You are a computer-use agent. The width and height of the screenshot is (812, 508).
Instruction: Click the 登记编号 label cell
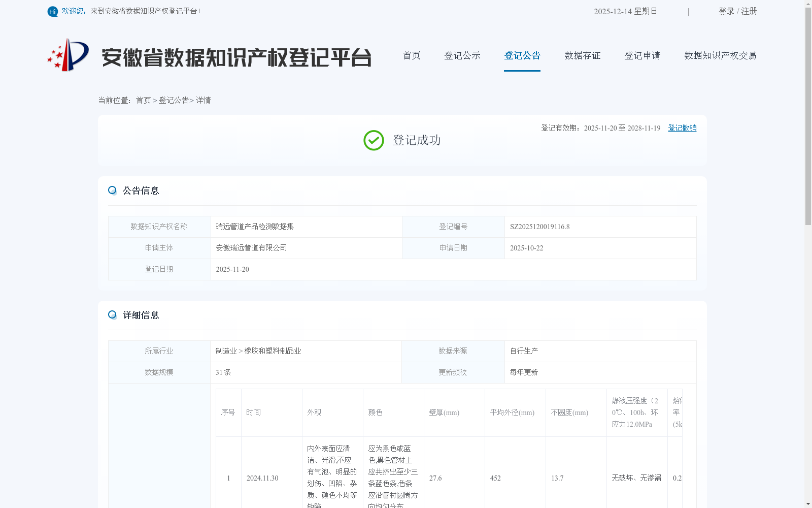pyautogui.click(x=453, y=227)
